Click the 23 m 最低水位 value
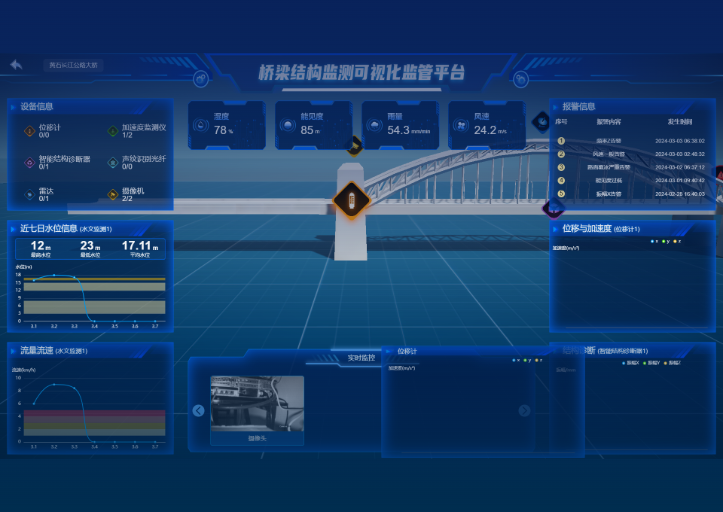The image size is (723, 512). (x=90, y=245)
